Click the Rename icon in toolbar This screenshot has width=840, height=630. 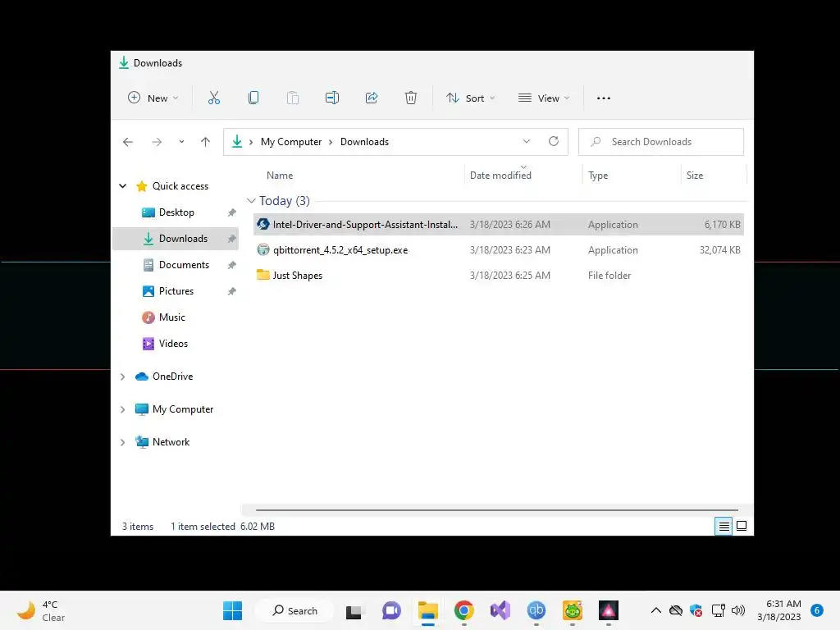(332, 98)
